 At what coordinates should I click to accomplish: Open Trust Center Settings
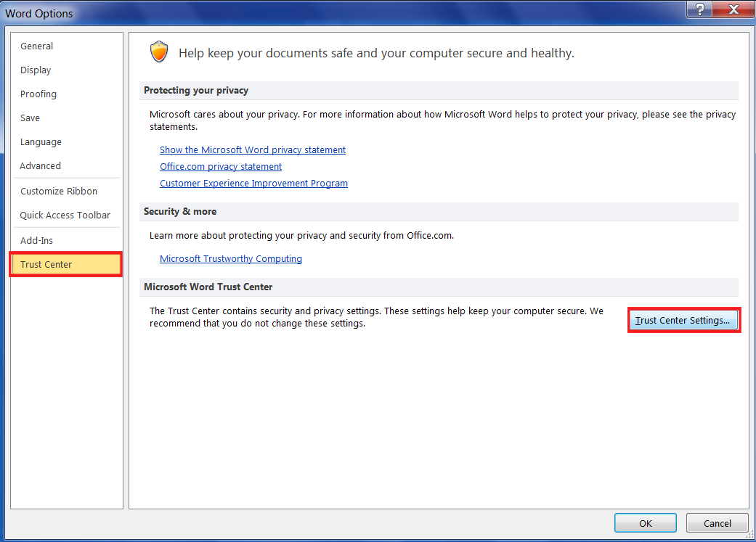click(683, 321)
